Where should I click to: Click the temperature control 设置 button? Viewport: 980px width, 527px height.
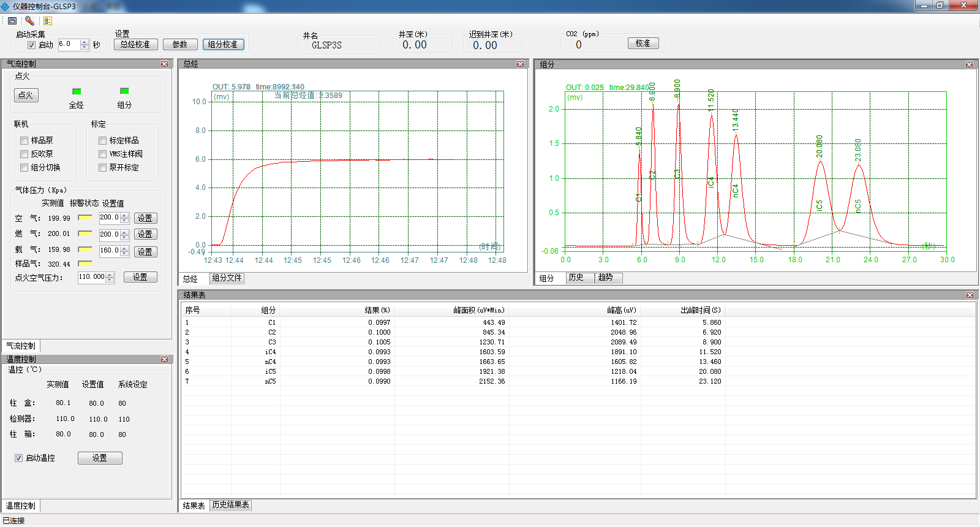[x=100, y=458]
